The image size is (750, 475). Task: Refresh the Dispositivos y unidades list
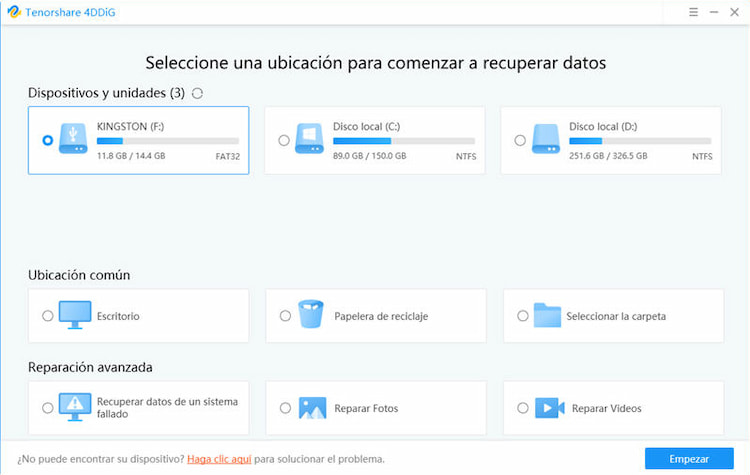point(198,93)
